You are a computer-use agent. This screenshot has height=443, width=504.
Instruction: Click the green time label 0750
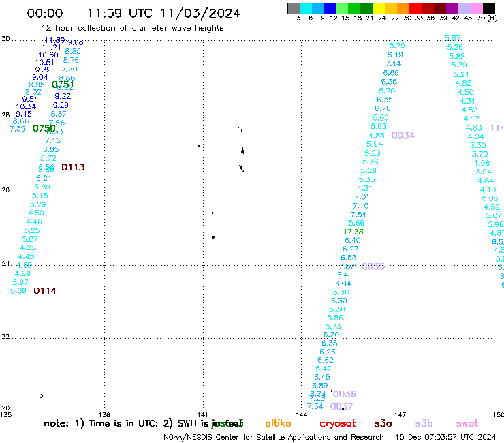click(44, 129)
